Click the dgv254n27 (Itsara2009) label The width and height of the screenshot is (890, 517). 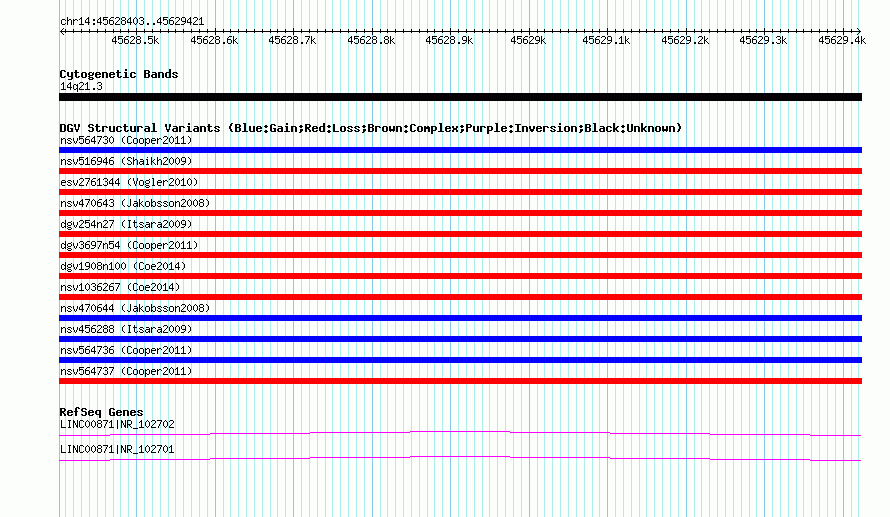point(126,224)
